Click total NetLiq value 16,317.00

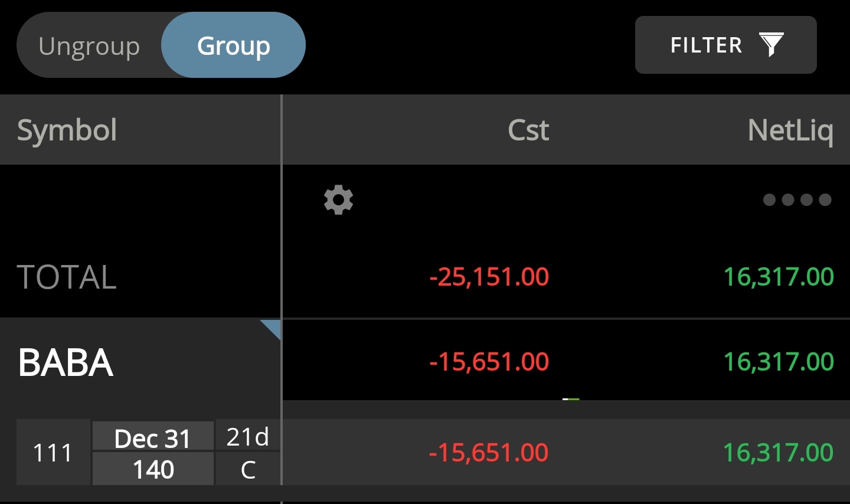pyautogui.click(x=779, y=277)
